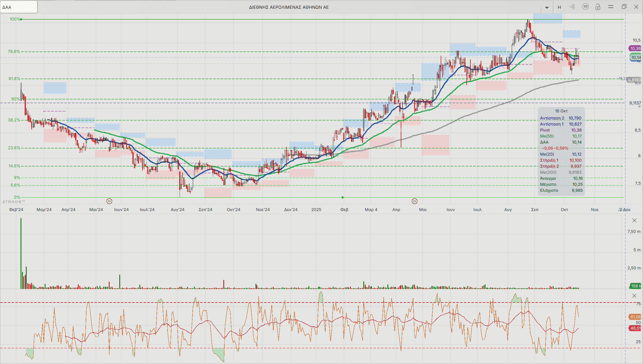Select the H timeframe button
The width and height of the screenshot is (643, 364).
[x=559, y=7]
